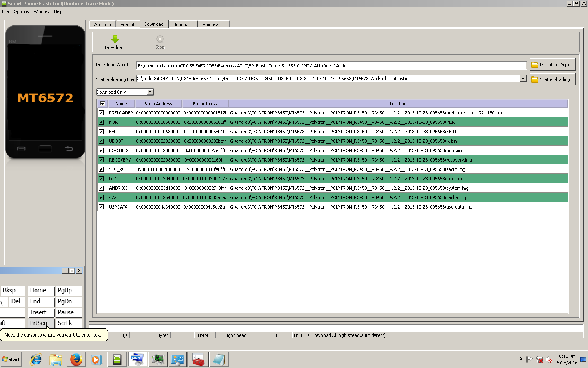Uncheck the RECOVERY partition checkbox
Image resolution: width=588 pixels, height=368 pixels.
(x=101, y=160)
